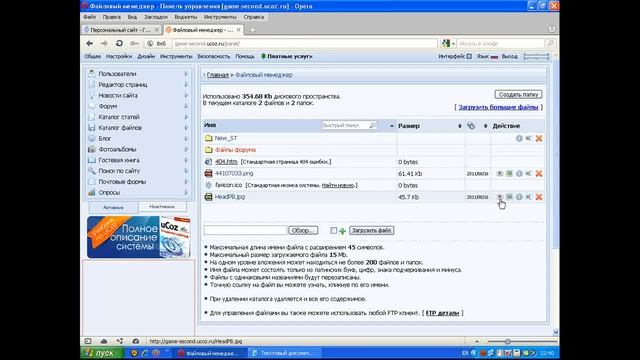Image resolution: width=640 pixels, height=360 pixels.
Task: Open the Дизайн panel menu
Action: click(x=146, y=56)
